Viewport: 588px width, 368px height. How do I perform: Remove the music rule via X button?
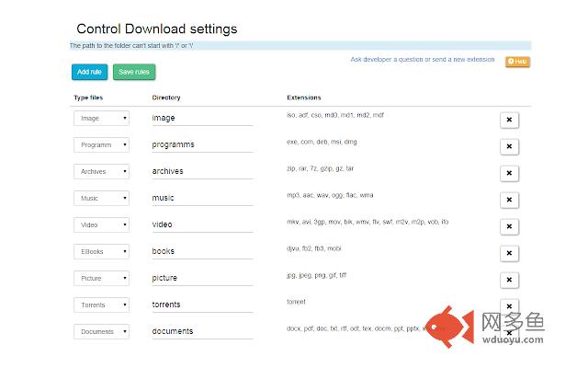point(509,200)
